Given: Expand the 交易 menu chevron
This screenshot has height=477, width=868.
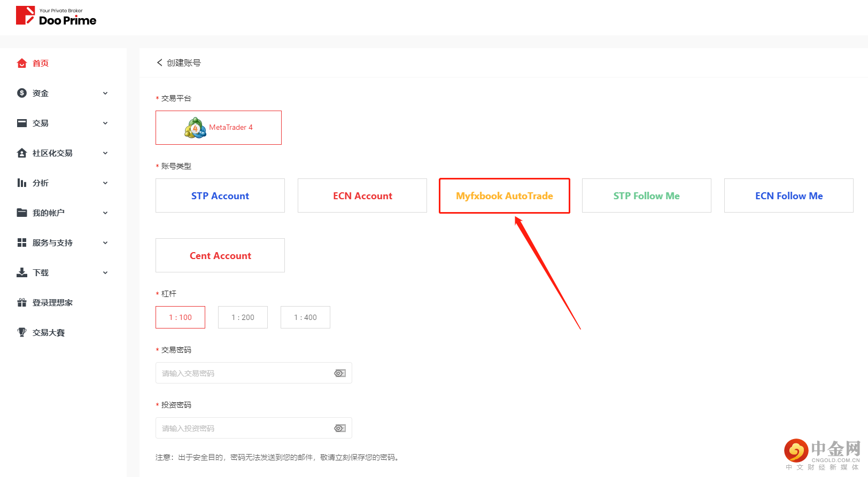Looking at the screenshot, I should click(x=105, y=123).
